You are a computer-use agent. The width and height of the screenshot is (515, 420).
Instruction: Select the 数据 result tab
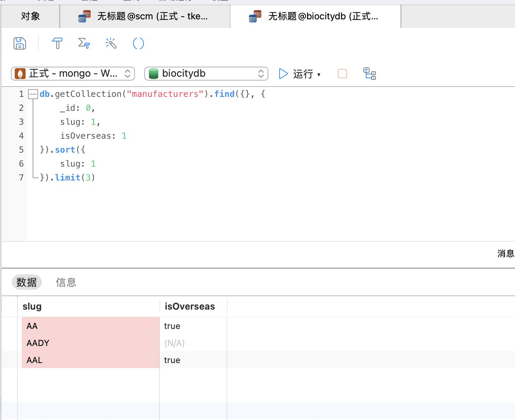[x=27, y=282]
